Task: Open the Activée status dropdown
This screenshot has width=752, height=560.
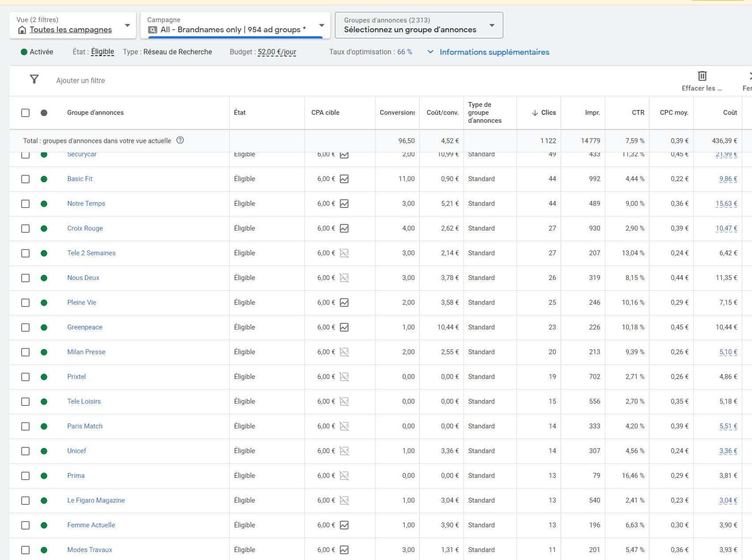Action: click(x=37, y=52)
